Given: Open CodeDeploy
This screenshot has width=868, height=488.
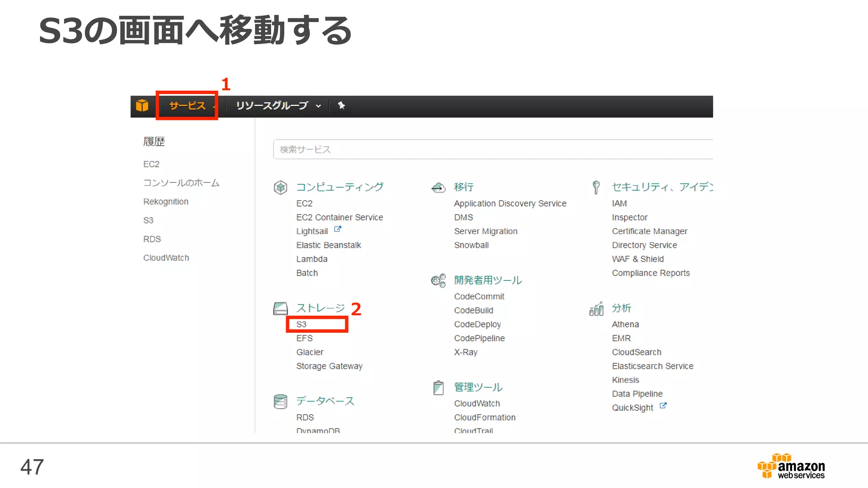Looking at the screenshot, I should click(x=478, y=324).
